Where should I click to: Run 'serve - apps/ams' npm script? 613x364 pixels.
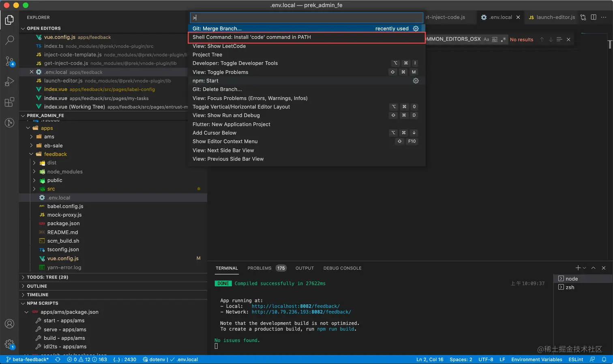click(x=65, y=330)
